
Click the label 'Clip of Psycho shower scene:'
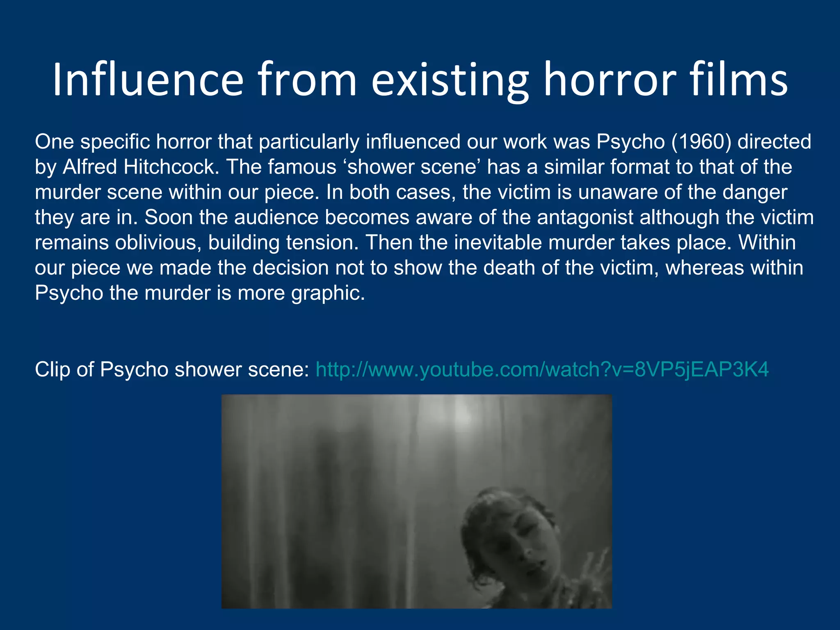[172, 370]
